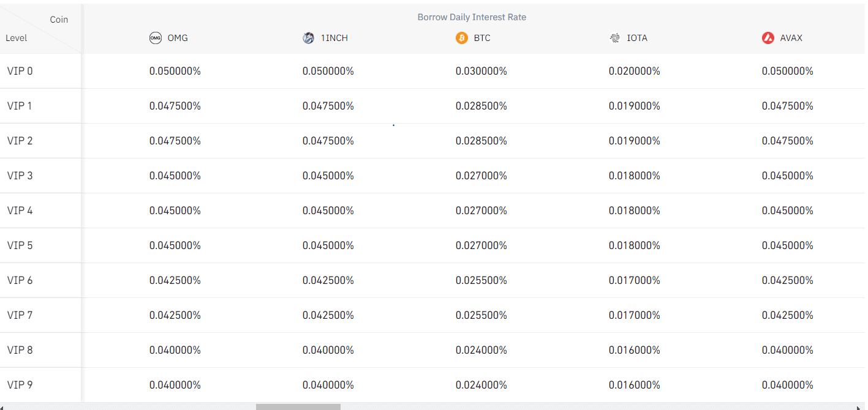
Task: Select the VIP 9 level row
Action: pos(20,385)
